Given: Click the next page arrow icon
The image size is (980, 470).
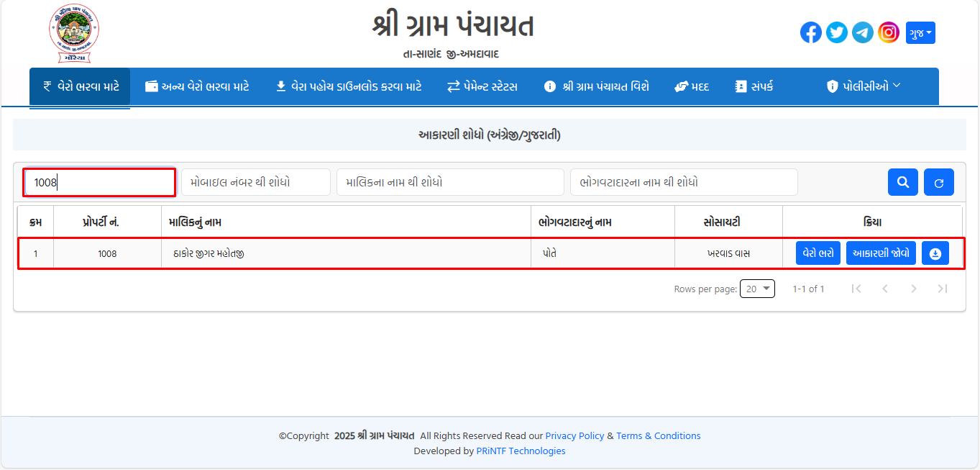Looking at the screenshot, I should click(x=913, y=288).
